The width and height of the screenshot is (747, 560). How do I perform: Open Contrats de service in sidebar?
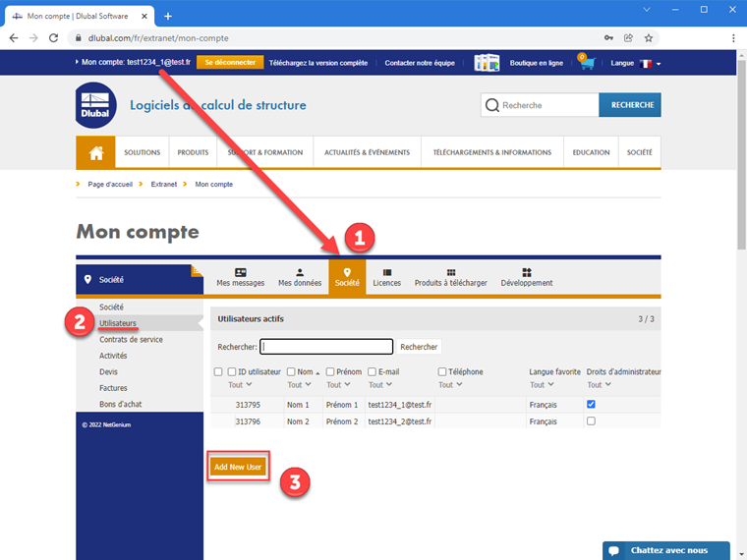coord(131,340)
